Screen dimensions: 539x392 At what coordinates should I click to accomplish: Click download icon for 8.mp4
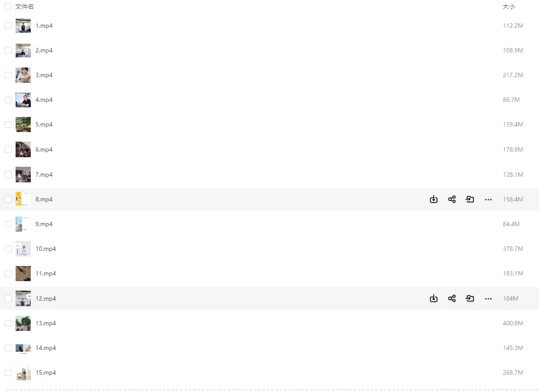coord(434,199)
